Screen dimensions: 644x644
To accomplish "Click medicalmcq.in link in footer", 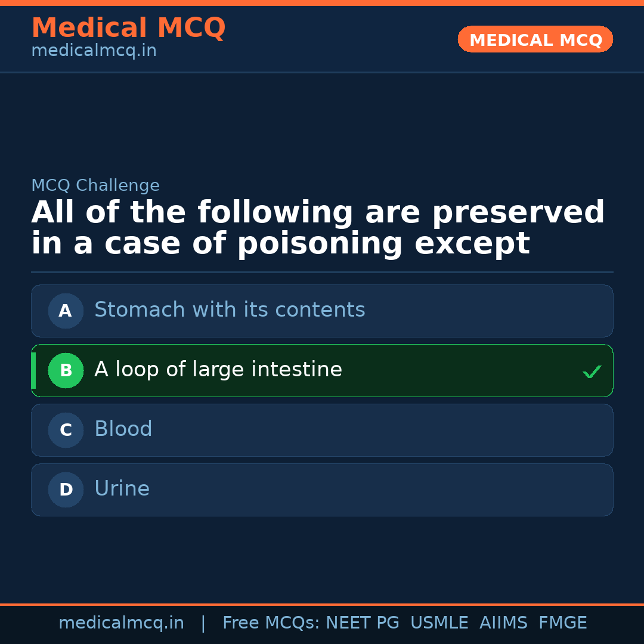I will click(121, 623).
